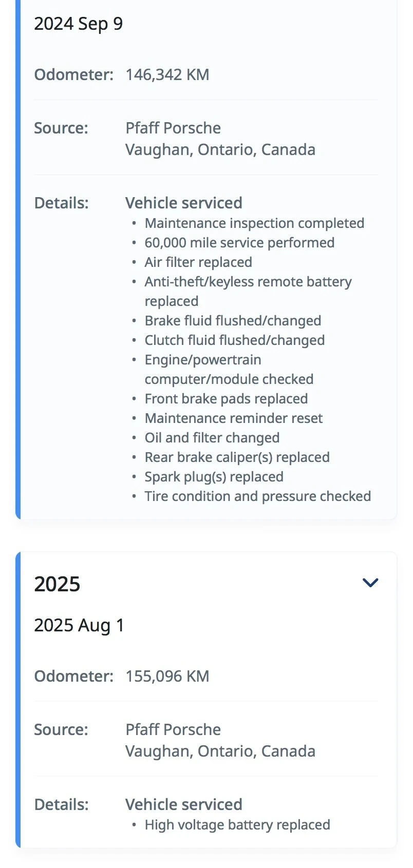Viewport: 413px width, 868px height.
Task: Click the 2025 year heading
Action: [x=57, y=584]
